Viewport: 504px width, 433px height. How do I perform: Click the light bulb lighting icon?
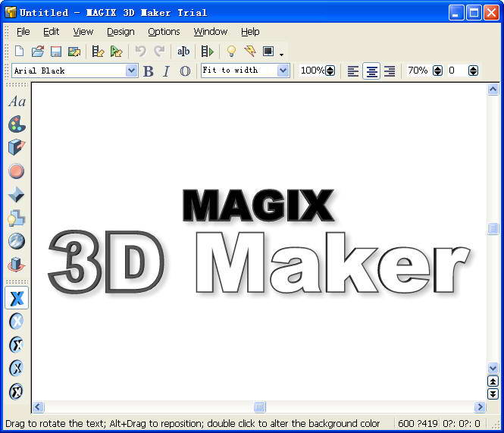pyautogui.click(x=231, y=51)
